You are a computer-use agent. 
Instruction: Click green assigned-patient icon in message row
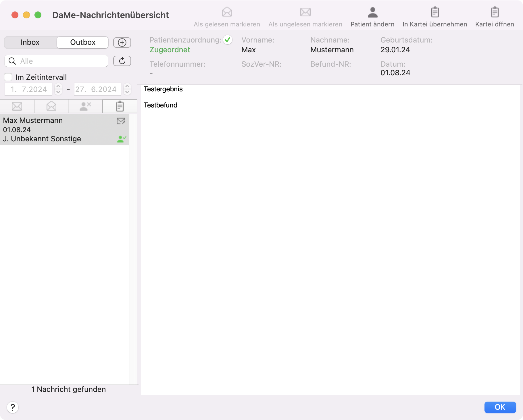point(122,139)
